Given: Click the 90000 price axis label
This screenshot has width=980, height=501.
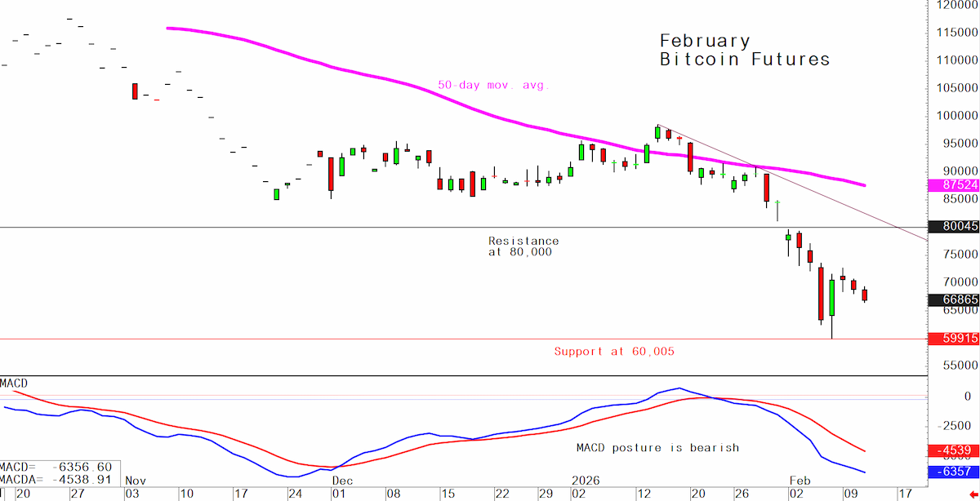Looking at the screenshot, I should click(960, 171).
